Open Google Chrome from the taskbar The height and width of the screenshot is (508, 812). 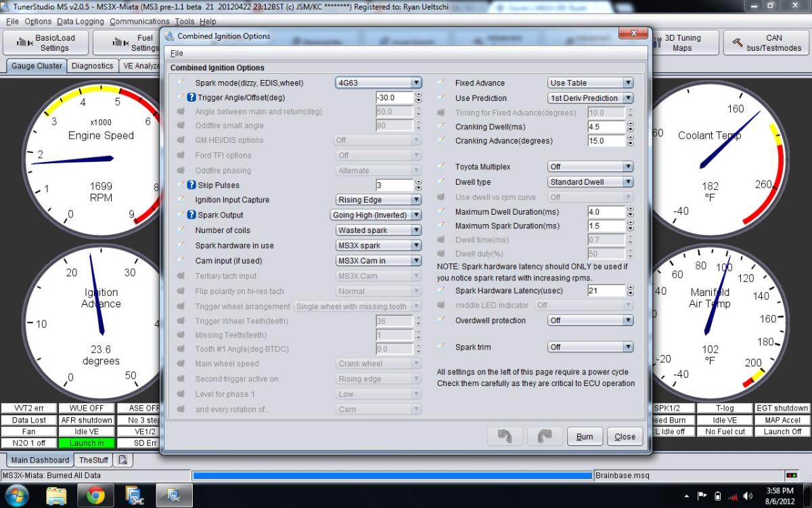[95, 496]
